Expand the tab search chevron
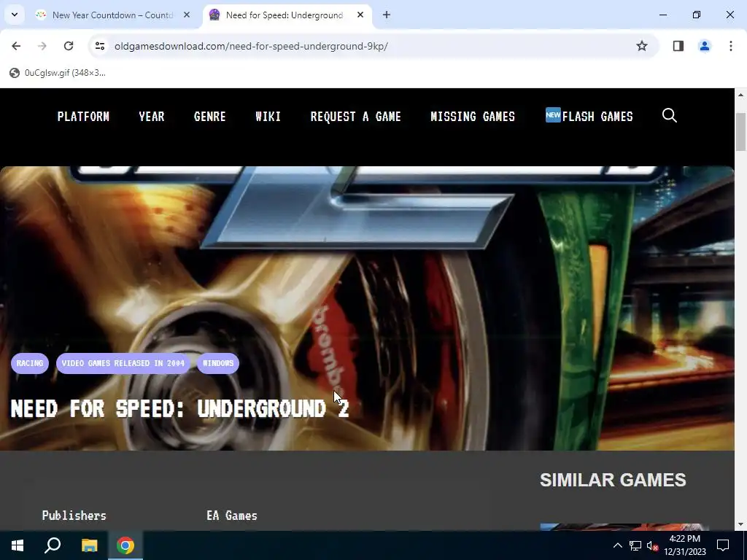 [x=15, y=15]
